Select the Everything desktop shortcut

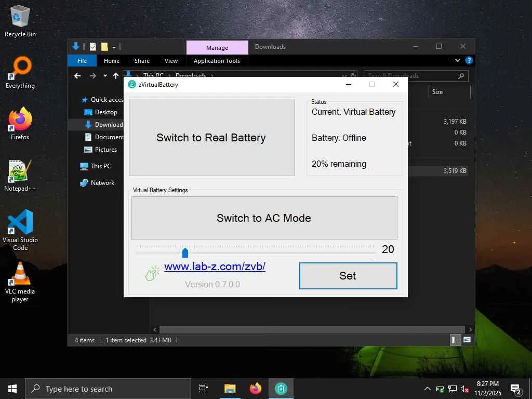(x=20, y=73)
